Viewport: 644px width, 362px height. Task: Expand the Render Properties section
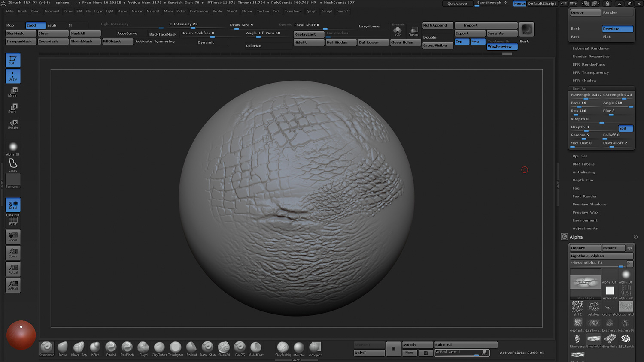(x=591, y=57)
